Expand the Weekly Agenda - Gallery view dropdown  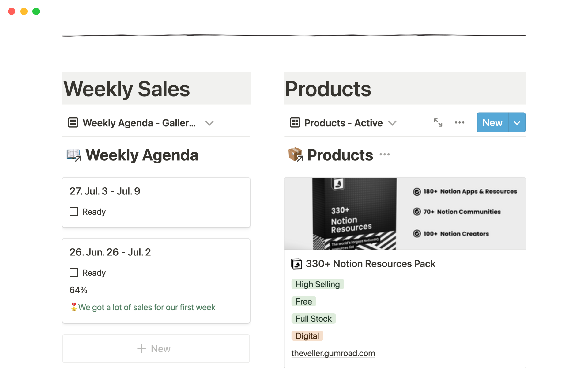pyautogui.click(x=209, y=123)
